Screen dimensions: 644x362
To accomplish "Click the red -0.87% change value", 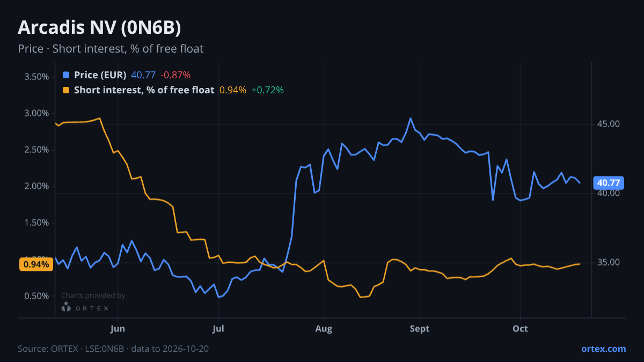I will point(175,75).
